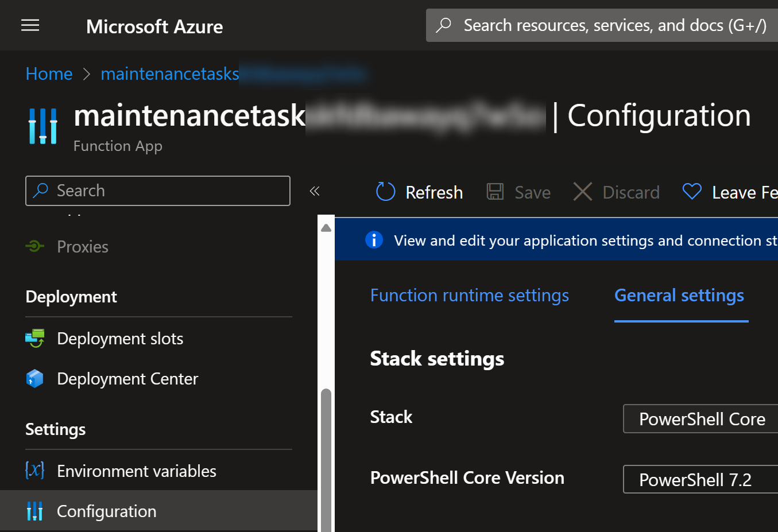778x532 pixels.
Task: Click the floppy disk Save icon
Action: 495,192
